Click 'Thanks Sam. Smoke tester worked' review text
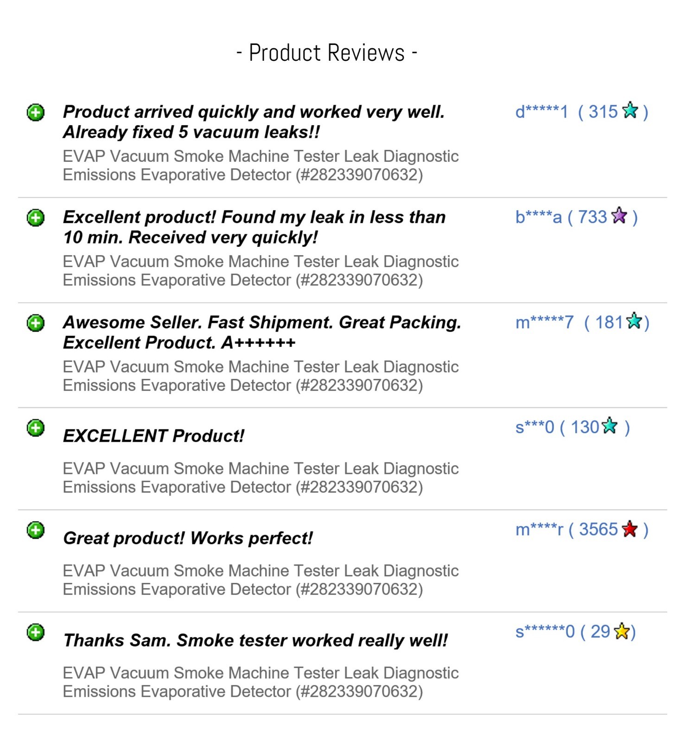700x742 pixels. click(255, 640)
